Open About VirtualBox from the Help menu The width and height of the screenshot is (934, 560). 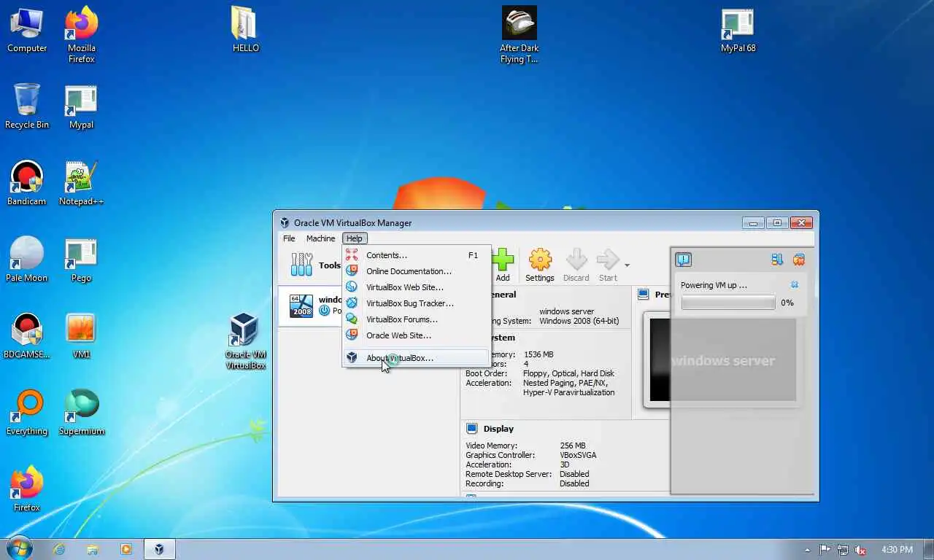pos(416,358)
